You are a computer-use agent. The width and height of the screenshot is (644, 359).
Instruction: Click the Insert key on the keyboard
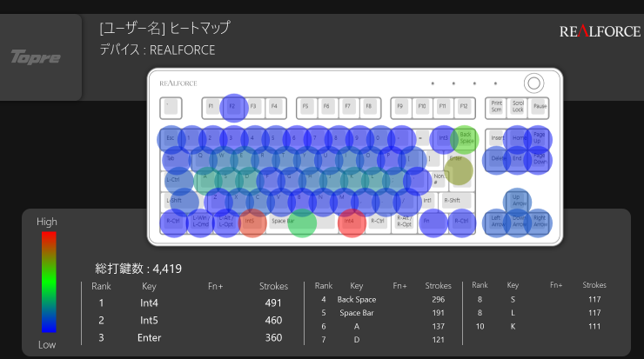[496, 139]
